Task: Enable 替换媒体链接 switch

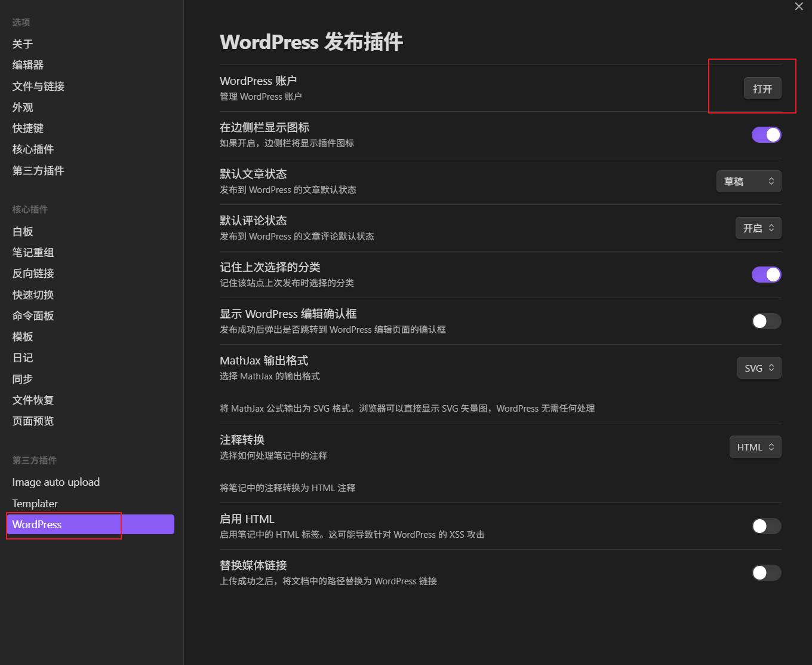Action: coord(766,572)
